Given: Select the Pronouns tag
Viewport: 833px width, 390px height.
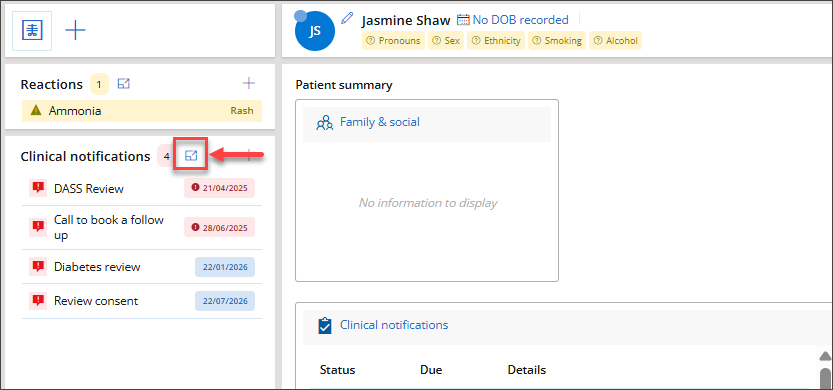Looking at the screenshot, I should 394,40.
